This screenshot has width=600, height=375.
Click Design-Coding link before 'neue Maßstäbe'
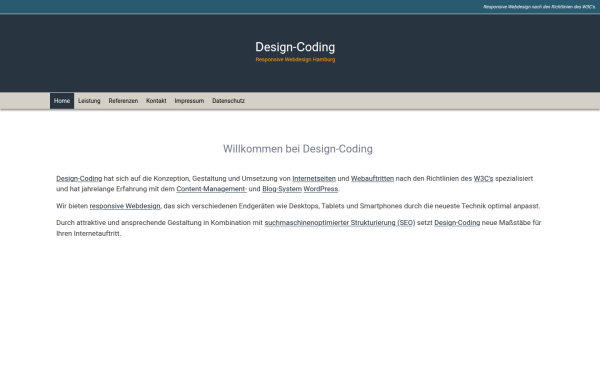point(457,222)
